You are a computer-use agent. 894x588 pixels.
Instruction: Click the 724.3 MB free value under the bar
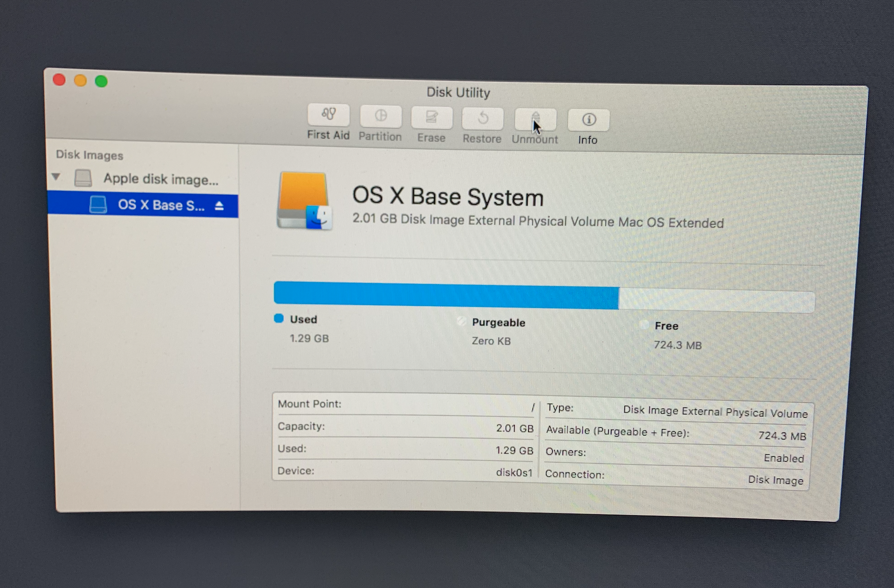(x=678, y=345)
